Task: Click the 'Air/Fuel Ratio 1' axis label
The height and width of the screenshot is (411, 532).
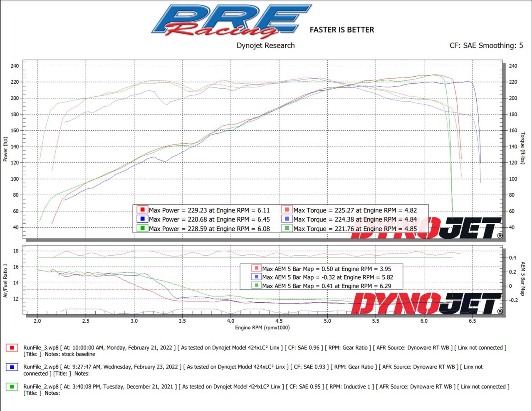Action: click(x=5, y=281)
